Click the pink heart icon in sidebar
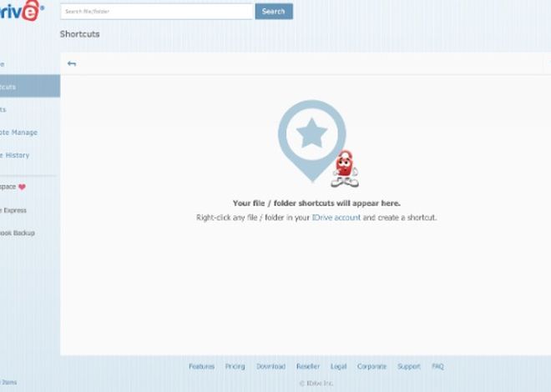The height and width of the screenshot is (392, 551). 22,187
